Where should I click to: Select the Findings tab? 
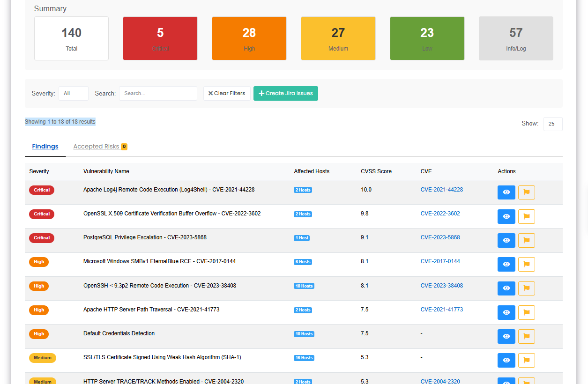(x=45, y=146)
